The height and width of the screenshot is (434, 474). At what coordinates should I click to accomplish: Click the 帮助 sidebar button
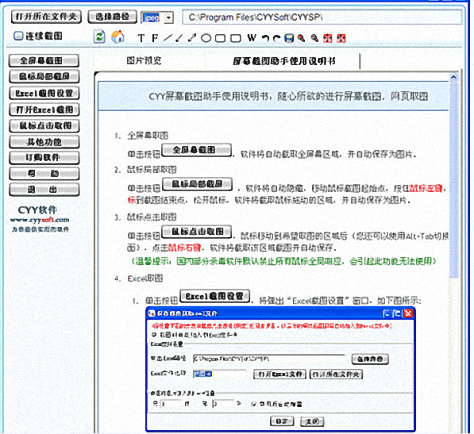pyautogui.click(x=44, y=173)
